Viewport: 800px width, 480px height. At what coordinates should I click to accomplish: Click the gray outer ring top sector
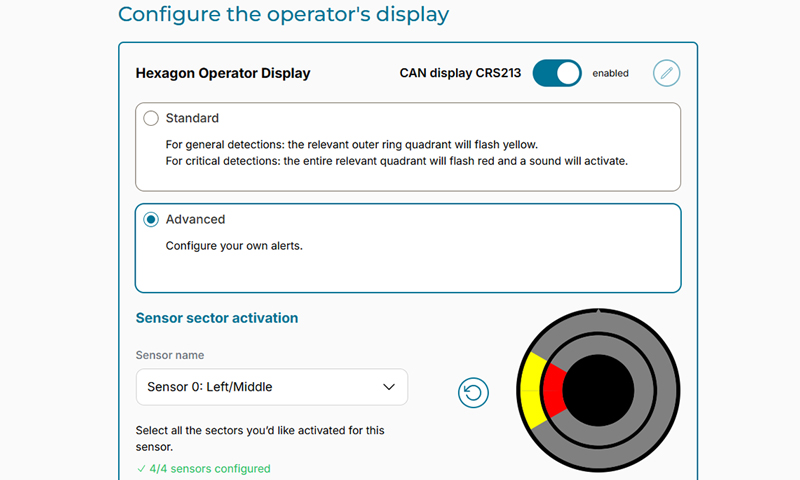pos(598,321)
